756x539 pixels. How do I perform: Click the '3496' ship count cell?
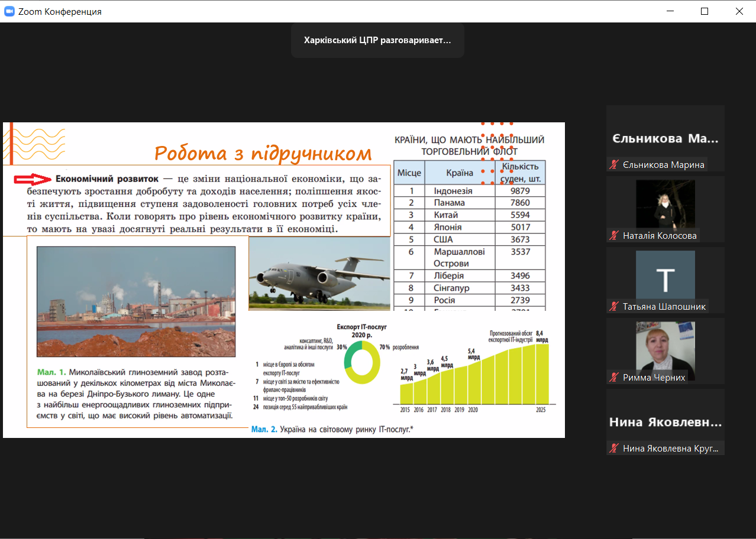click(520, 276)
